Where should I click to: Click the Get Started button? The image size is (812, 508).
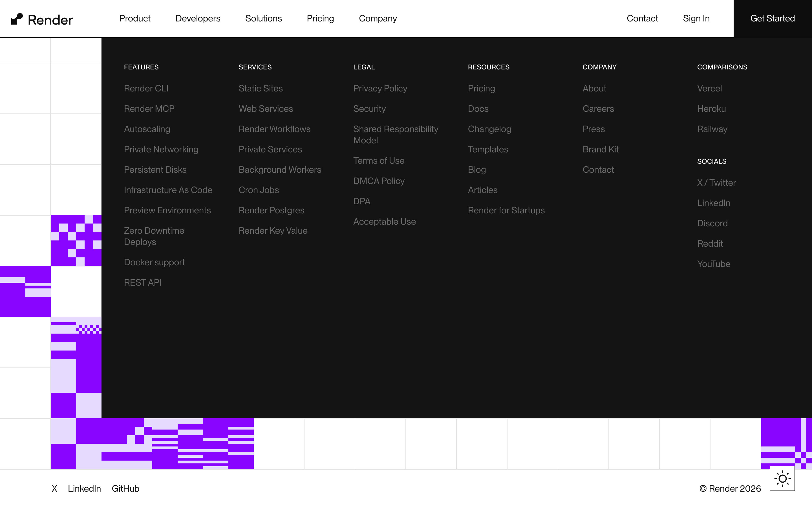pos(773,18)
